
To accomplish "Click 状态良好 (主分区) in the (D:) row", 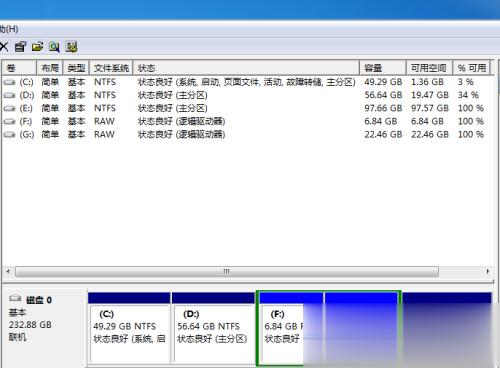I will (x=173, y=95).
